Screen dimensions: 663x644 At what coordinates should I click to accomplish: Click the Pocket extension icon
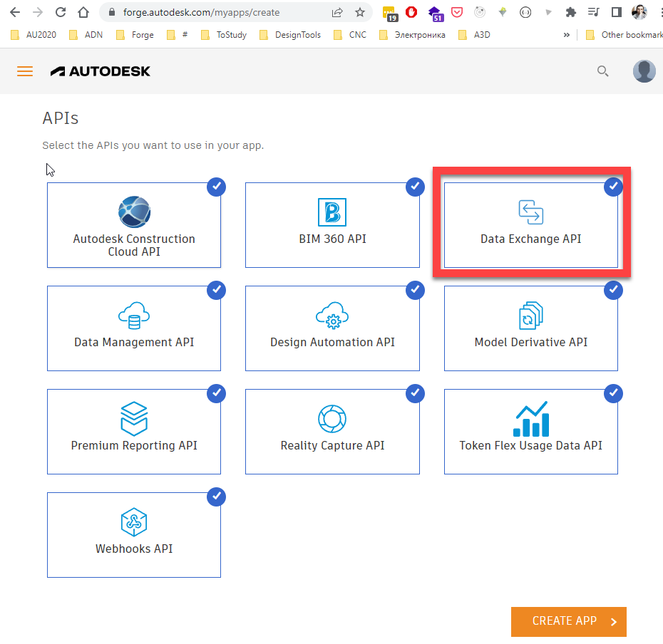[457, 12]
